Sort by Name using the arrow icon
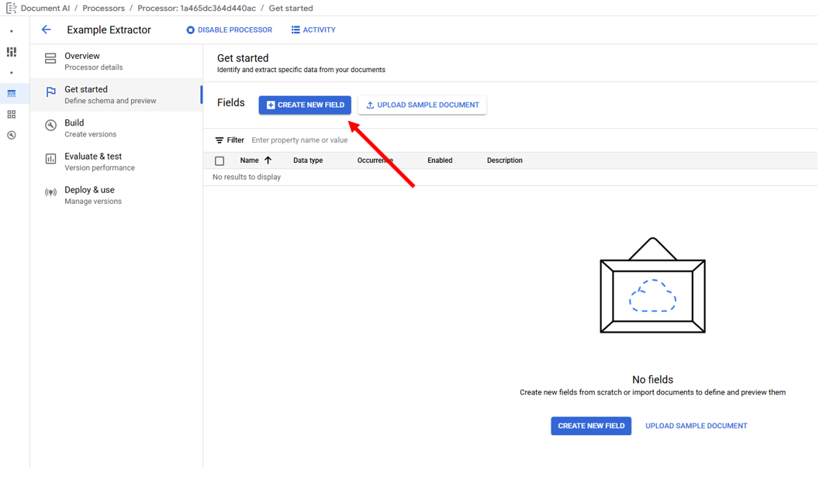 [x=268, y=161]
